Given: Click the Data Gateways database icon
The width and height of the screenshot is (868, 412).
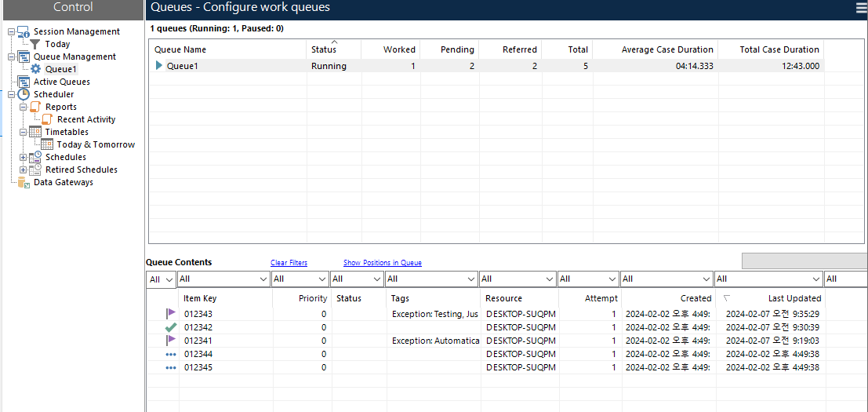Looking at the screenshot, I should pos(24,183).
